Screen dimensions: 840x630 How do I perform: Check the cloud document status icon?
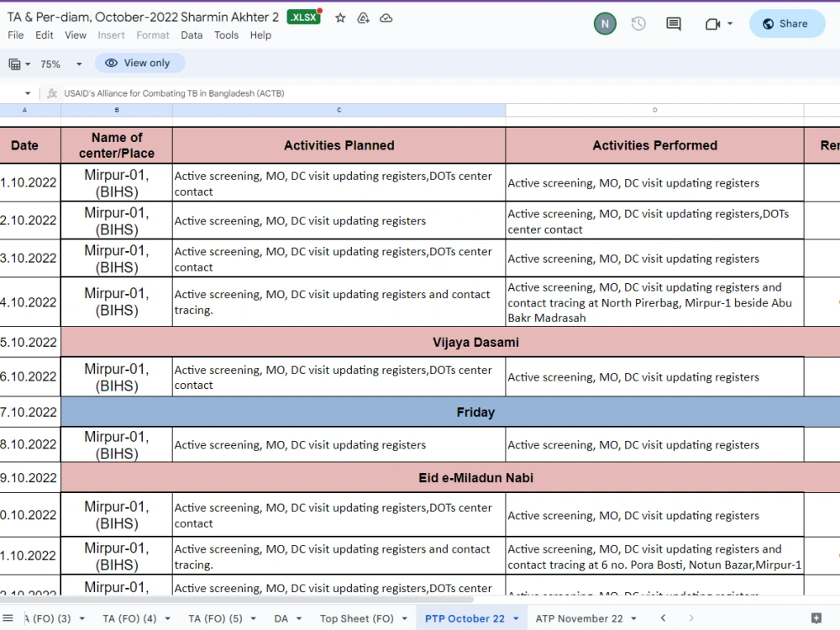(386, 18)
